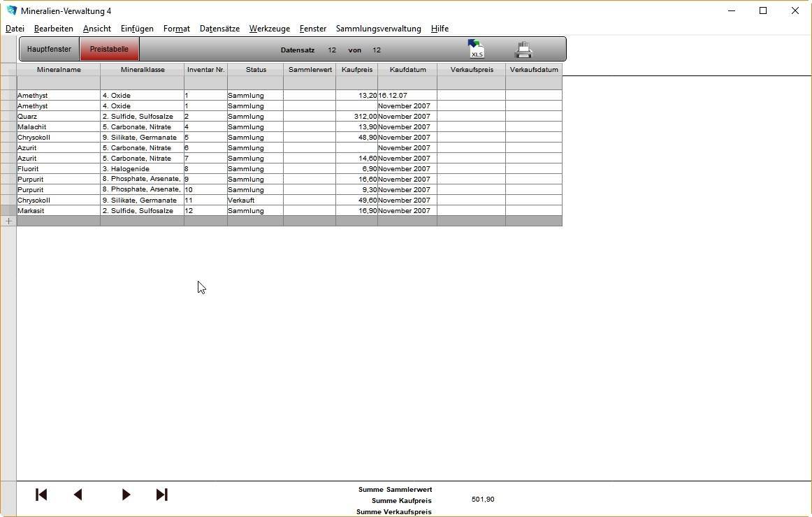Click the Kaufpreis column header
Screen dimensions: 812x517
356,70
